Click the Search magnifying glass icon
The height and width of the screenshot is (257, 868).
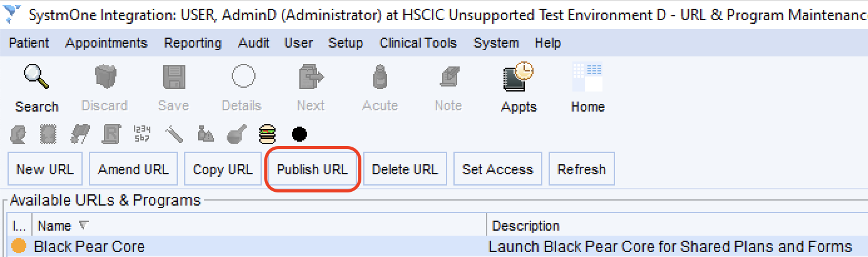[x=36, y=76]
